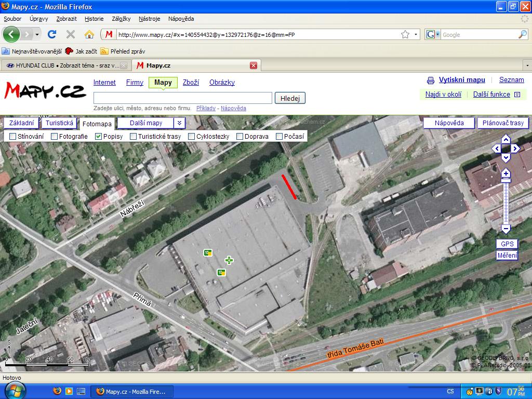Pan the map up with arrow control
This screenshot has height=399, width=532.
pyautogui.click(x=506, y=139)
